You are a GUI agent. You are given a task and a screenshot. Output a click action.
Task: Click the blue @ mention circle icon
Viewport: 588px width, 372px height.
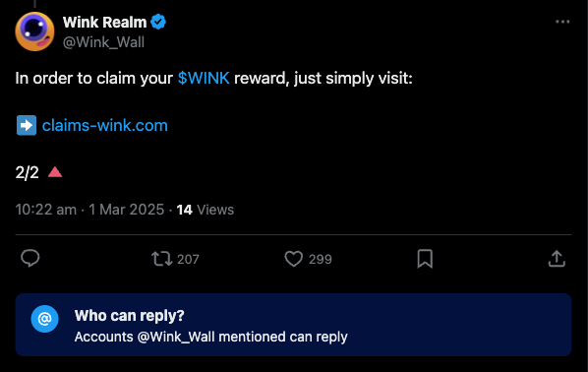pyautogui.click(x=44, y=319)
